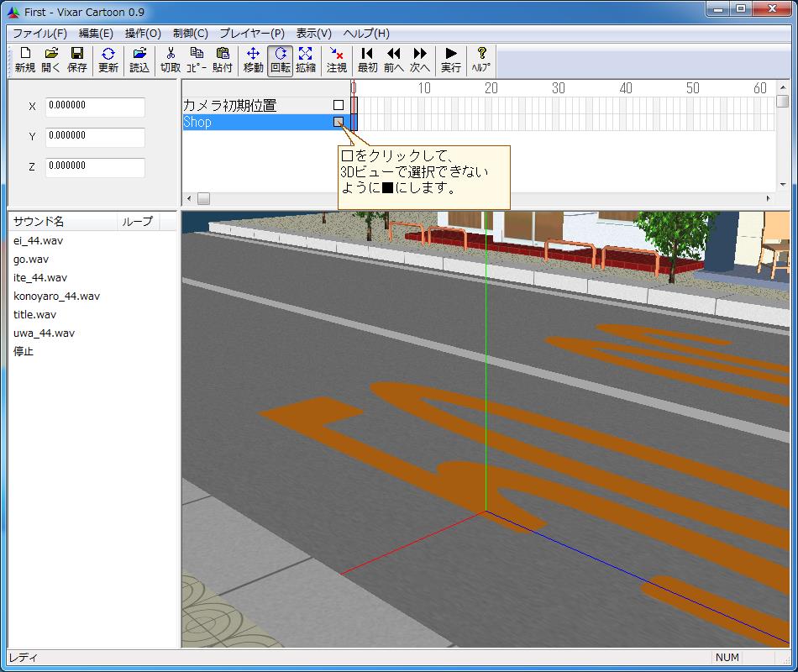
Task: Import with the 読込 icon
Action: point(139,60)
